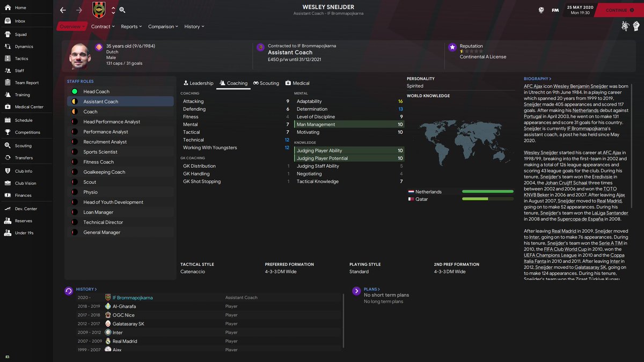Image resolution: width=644 pixels, height=362 pixels.
Task: Click Galatasaray SK in career history
Action: (x=128, y=324)
